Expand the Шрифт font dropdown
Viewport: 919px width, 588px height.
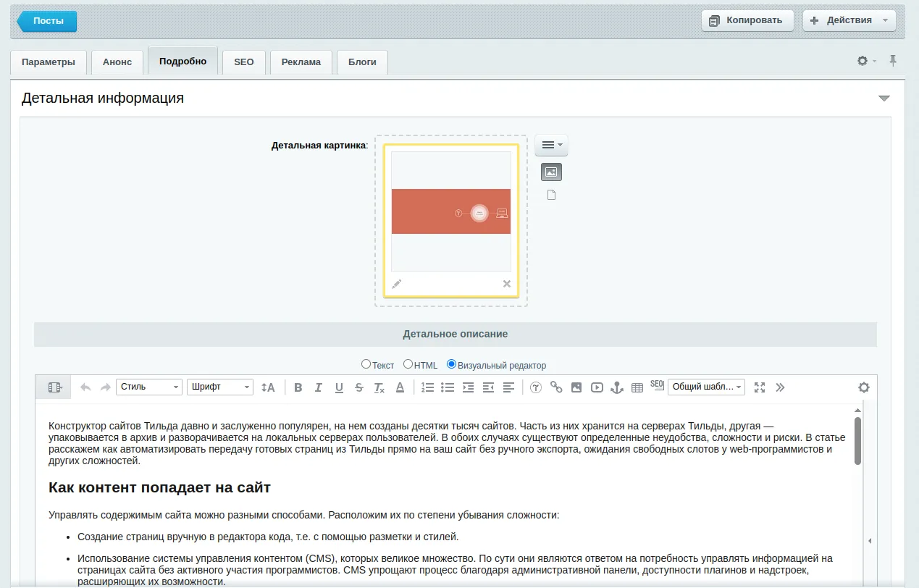tap(219, 387)
